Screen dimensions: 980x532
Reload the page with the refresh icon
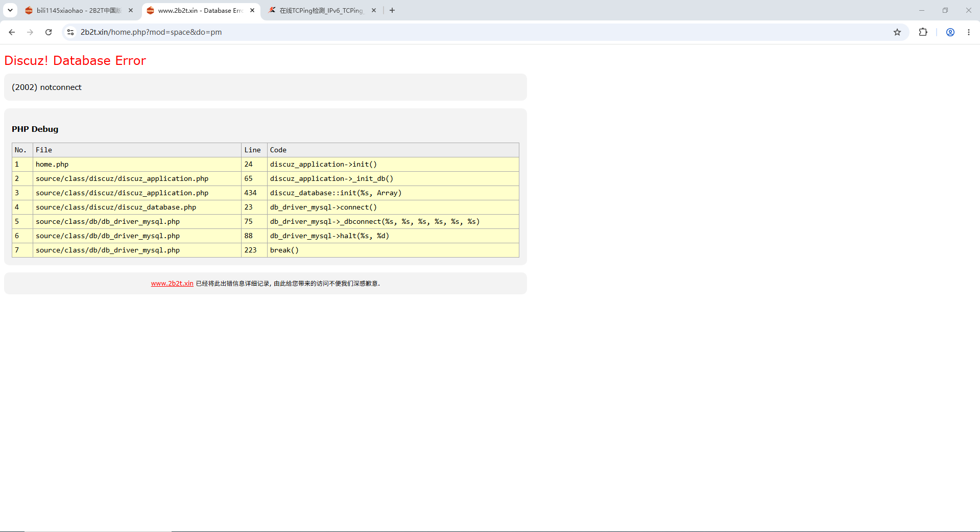(x=49, y=32)
